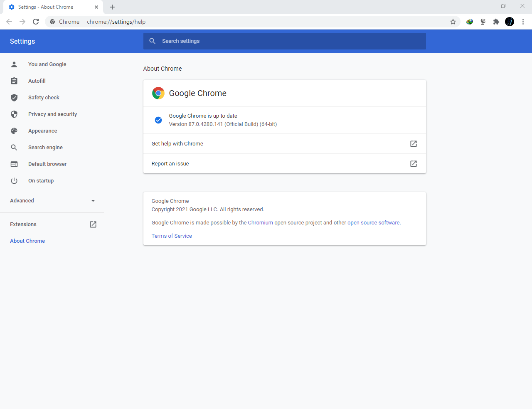
Task: View site information icon beside the Chrome label
Action: click(52, 22)
